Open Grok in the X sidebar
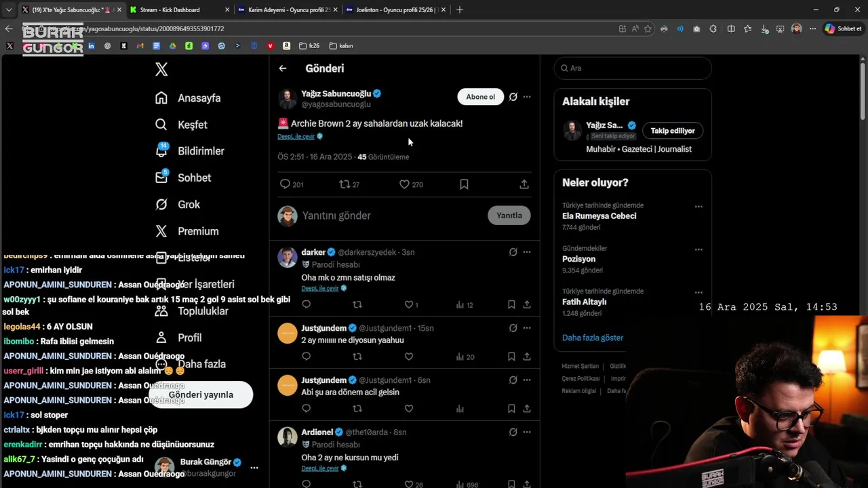Screen dimensions: 868x488 178,204
